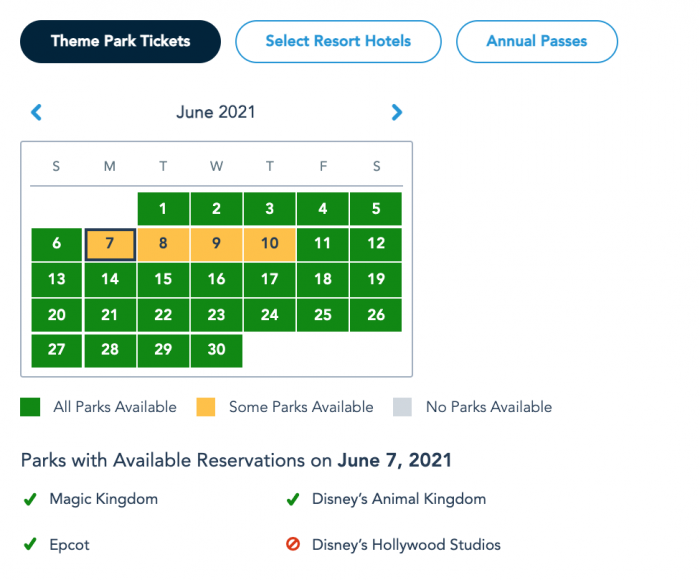This screenshot has height=580, width=700.
Task: Click the green checkmark beside Epcot
Action: [30, 545]
